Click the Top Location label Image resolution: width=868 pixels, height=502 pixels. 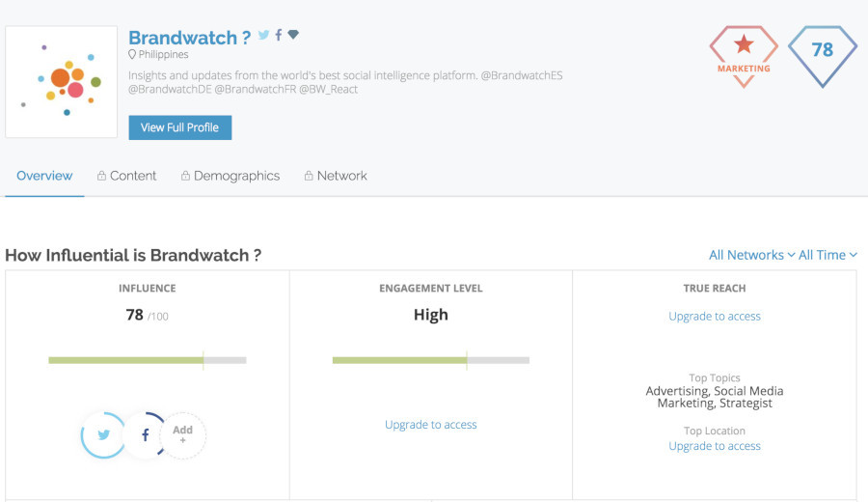714,432
